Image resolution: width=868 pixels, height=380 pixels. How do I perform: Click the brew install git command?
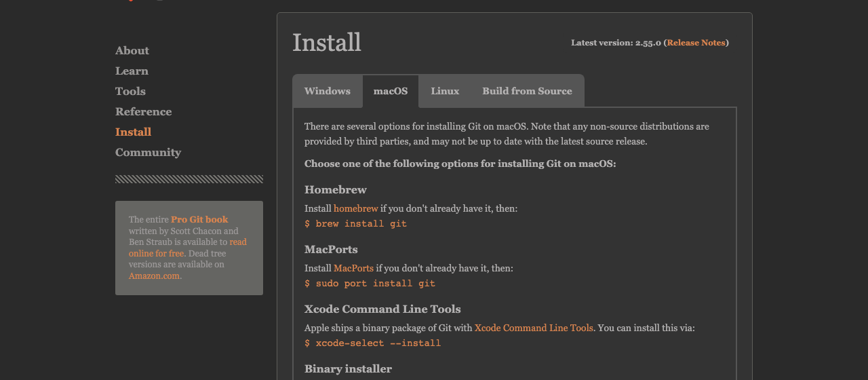click(x=355, y=224)
